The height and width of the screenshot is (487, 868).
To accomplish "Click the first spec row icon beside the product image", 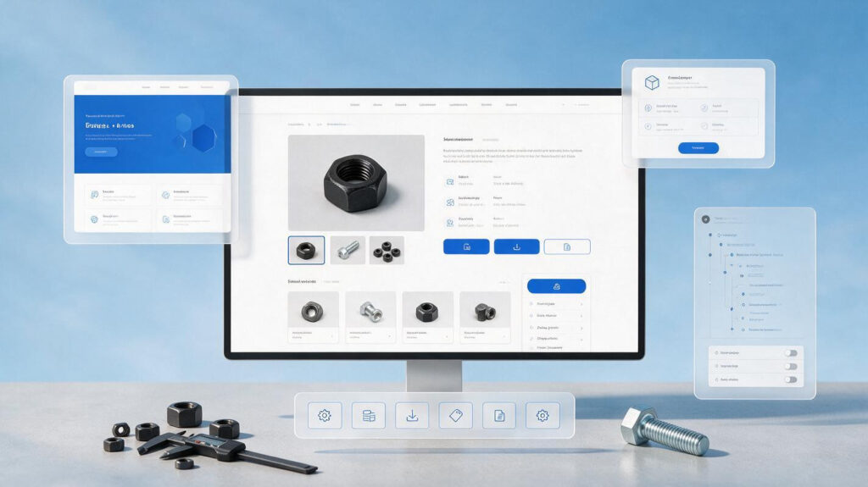I will pyautogui.click(x=450, y=181).
